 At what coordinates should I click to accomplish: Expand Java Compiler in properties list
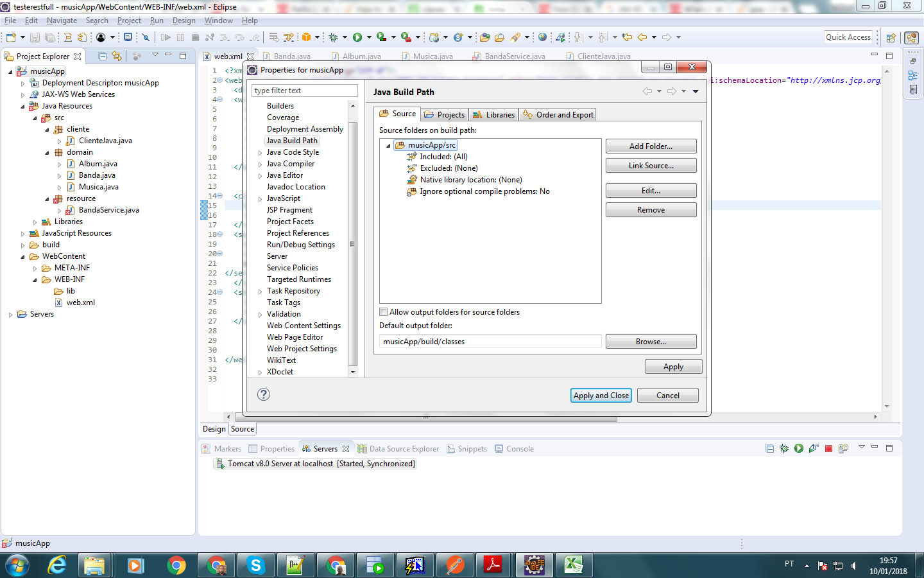260,164
